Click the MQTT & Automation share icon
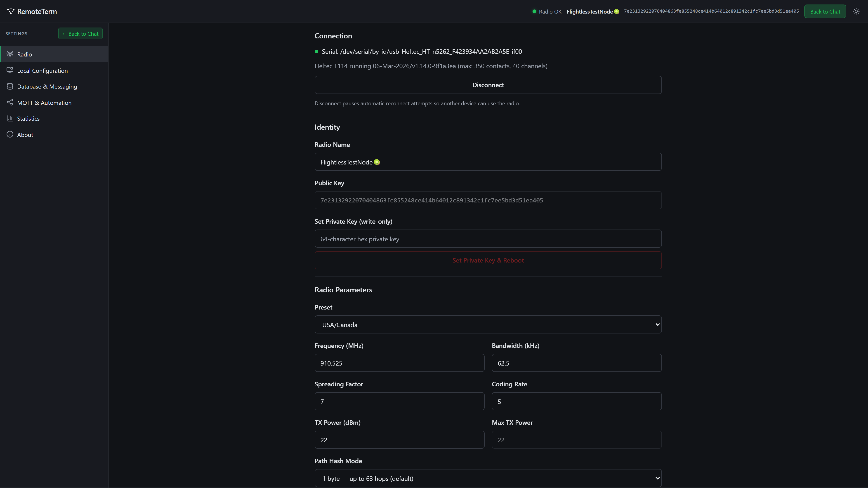The image size is (868, 488). pos(10,102)
